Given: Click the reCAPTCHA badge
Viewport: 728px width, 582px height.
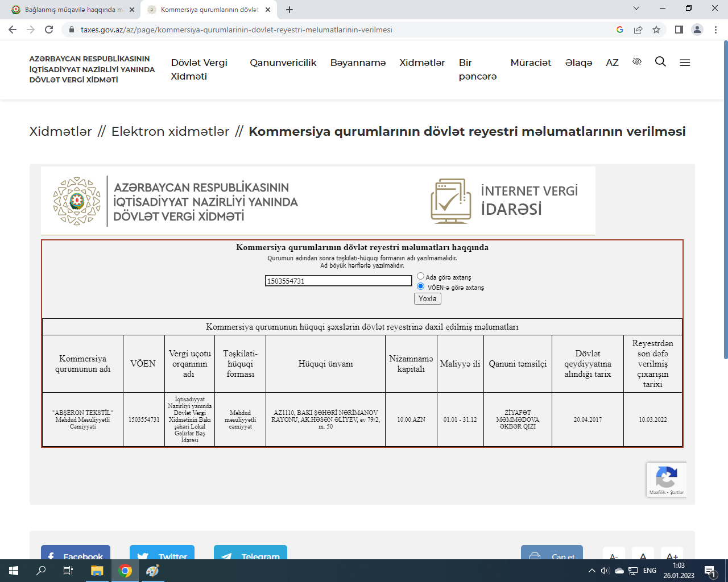Looking at the screenshot, I should [666, 479].
